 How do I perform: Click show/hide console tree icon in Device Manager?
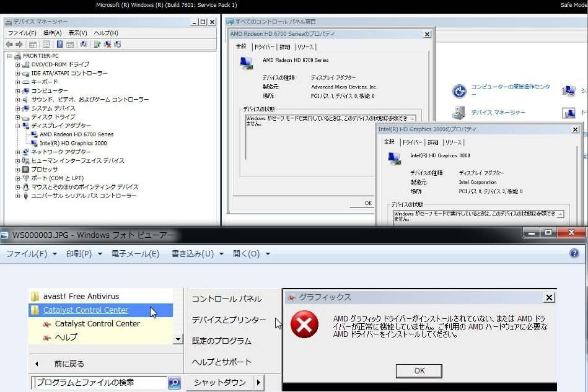pyautogui.click(x=33, y=44)
